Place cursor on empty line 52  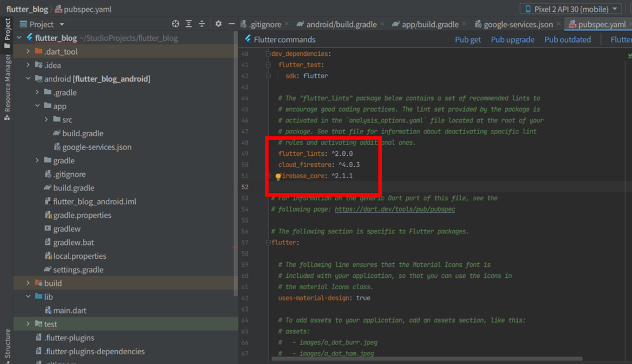[435, 187]
